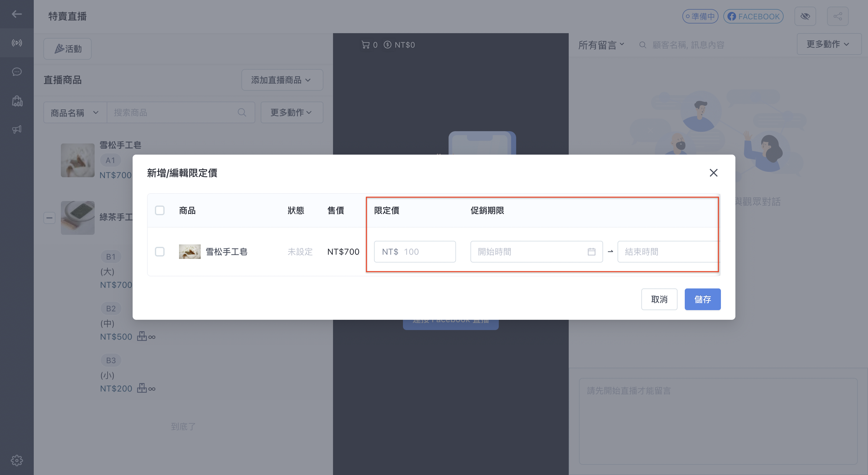Click the 限定價 NT$ input field
868x475 pixels.
click(415, 252)
